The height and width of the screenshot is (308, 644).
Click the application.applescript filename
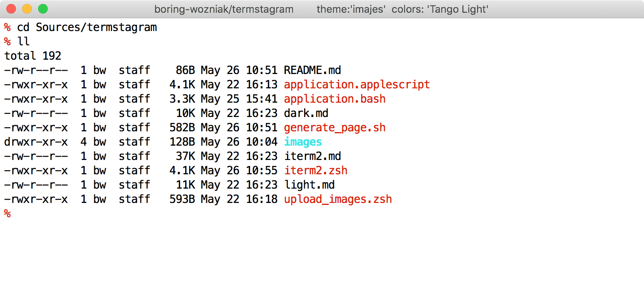(357, 85)
